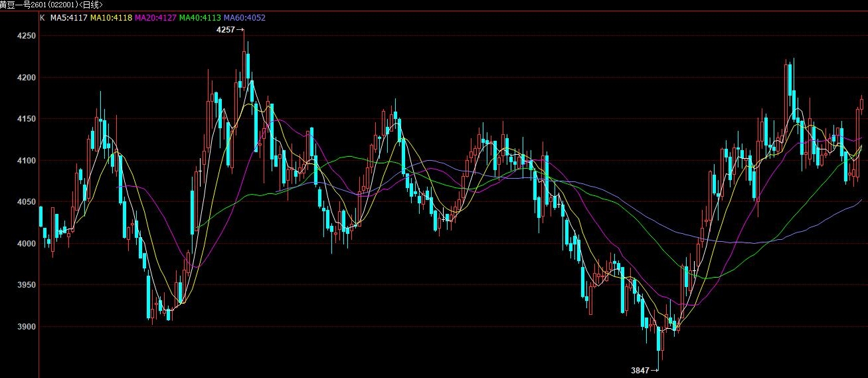Image resolution: width=868 pixels, height=378 pixels.
Task: Select the yellow MA10:4118 legend label
Action: (112, 17)
